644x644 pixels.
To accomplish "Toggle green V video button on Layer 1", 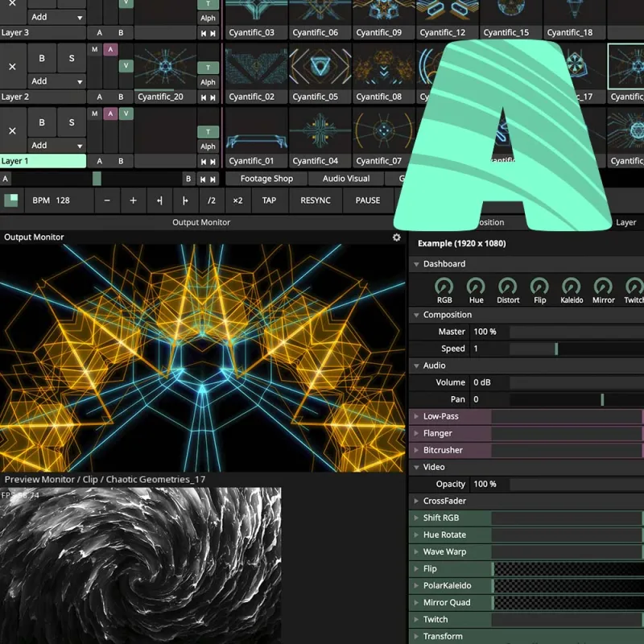I will pos(126,114).
